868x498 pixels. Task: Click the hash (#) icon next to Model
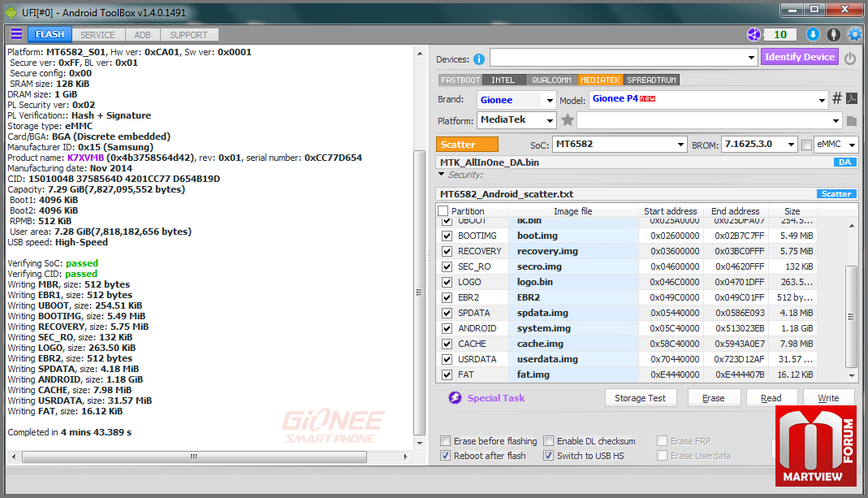837,98
